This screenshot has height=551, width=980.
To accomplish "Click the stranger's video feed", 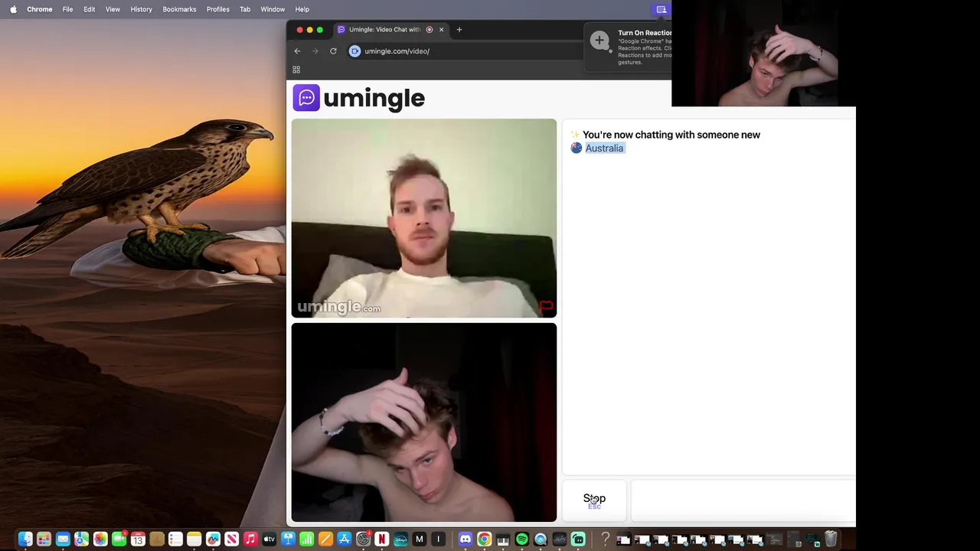I will [x=423, y=218].
